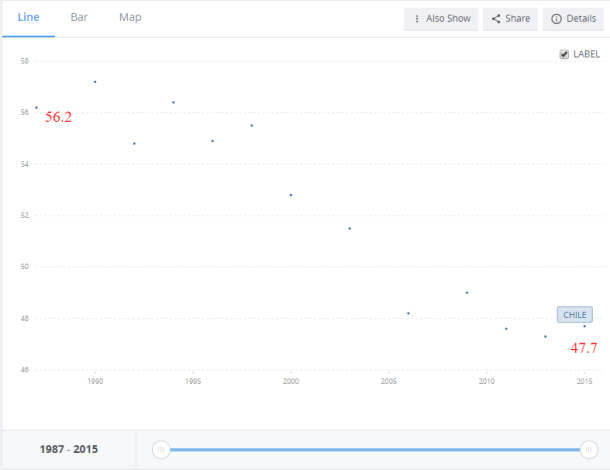Select the 2000 data point on the chart
The image size is (610, 470).
[x=291, y=195]
